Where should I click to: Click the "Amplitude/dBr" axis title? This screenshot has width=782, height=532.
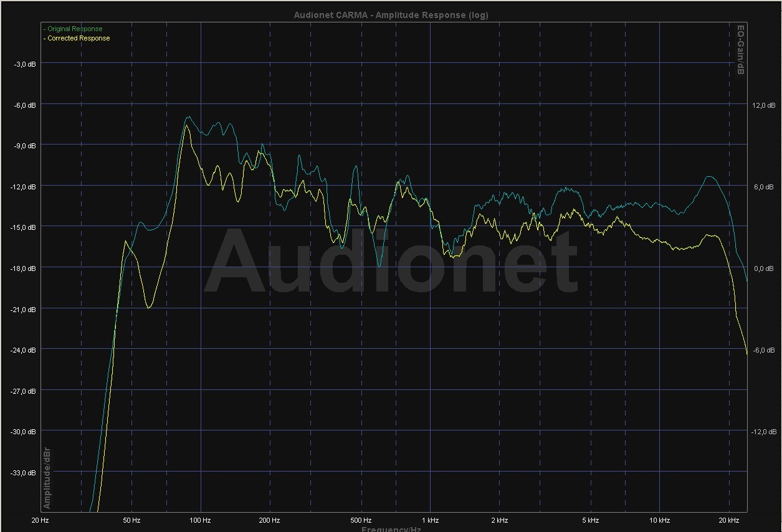(x=47, y=478)
